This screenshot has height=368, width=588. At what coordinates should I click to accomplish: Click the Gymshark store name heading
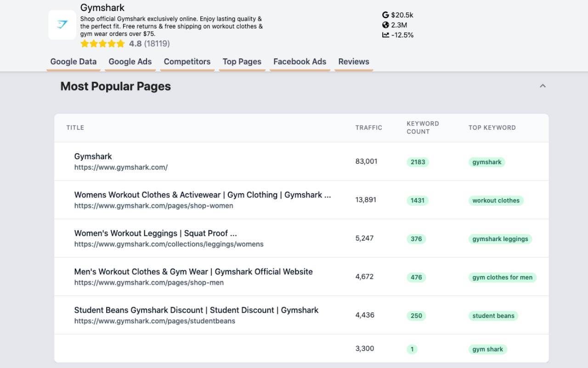(x=102, y=8)
